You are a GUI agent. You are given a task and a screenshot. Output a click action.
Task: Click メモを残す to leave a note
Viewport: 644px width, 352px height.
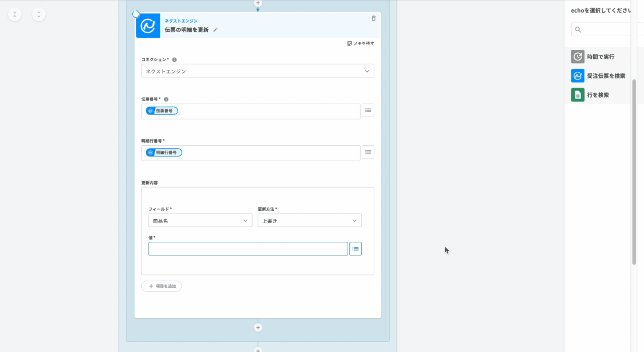361,44
